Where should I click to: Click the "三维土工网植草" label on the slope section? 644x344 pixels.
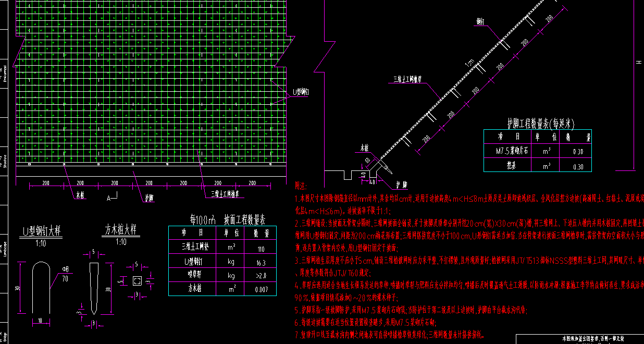click(x=407, y=80)
